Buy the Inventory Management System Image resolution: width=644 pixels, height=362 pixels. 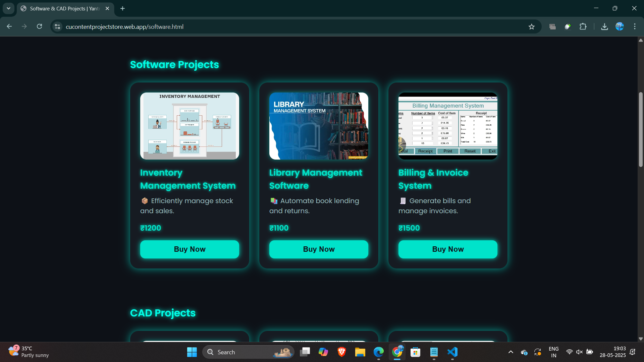[x=190, y=249]
